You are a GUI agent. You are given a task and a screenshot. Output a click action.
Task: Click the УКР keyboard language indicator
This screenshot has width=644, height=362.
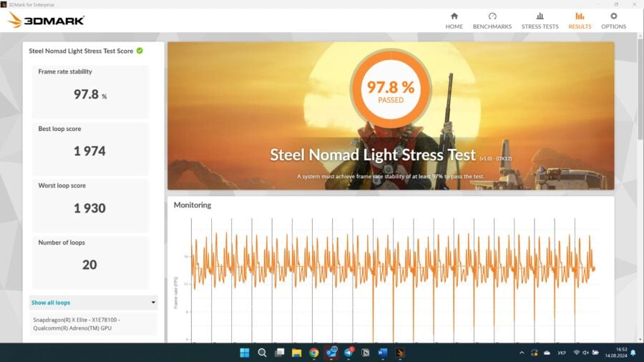click(x=562, y=353)
